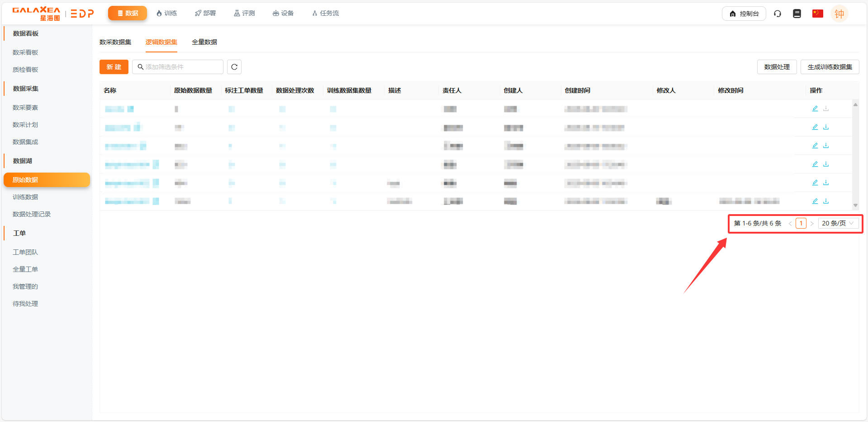Expand the 20 条/页 page size dropdown
The image size is (868, 422).
(x=838, y=223)
